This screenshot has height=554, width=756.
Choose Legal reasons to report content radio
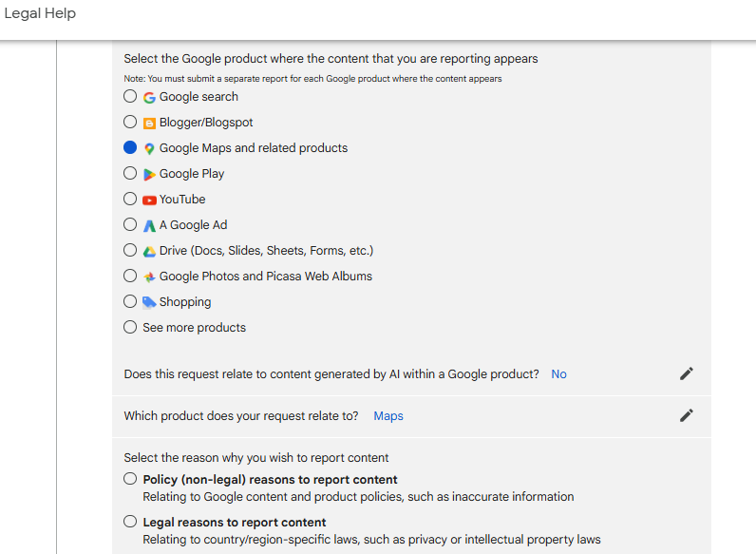(x=130, y=521)
